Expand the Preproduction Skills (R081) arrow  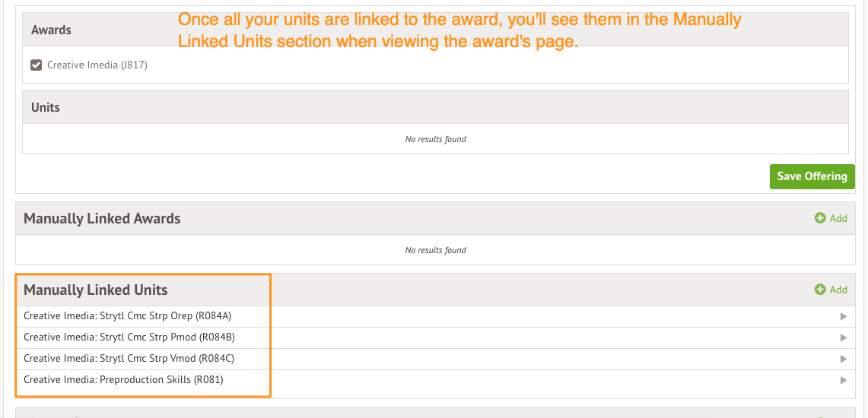843,380
